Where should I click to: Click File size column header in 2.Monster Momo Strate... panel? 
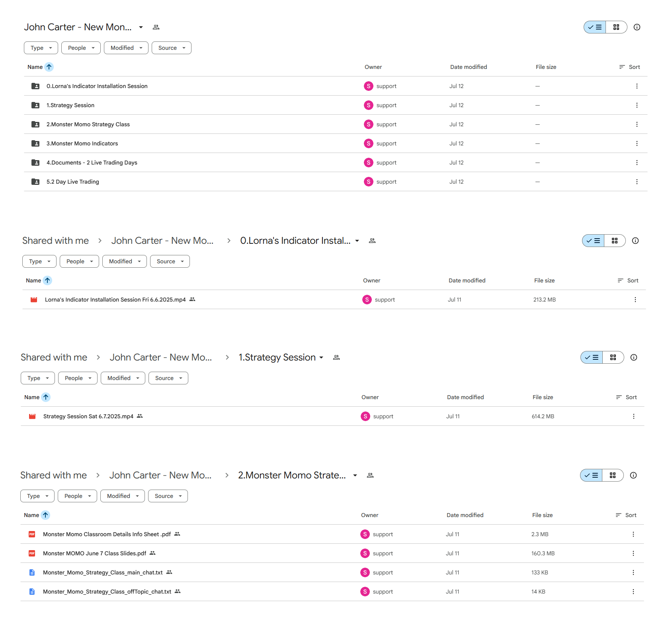click(542, 515)
